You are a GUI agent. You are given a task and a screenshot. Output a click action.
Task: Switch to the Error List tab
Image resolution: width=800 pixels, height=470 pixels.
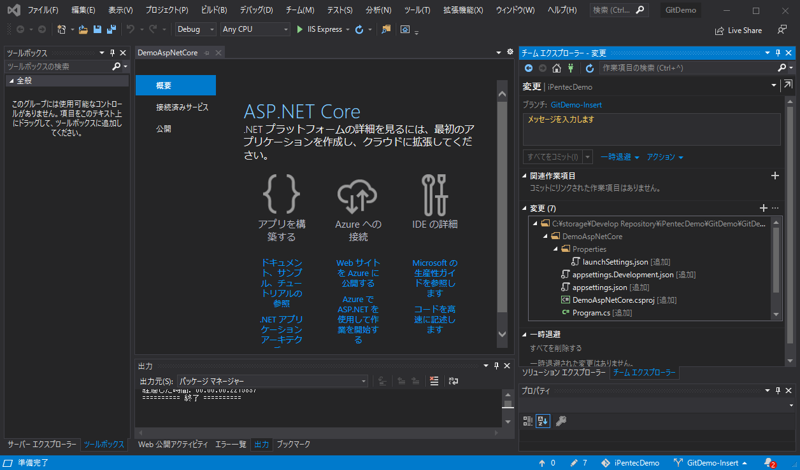231,444
